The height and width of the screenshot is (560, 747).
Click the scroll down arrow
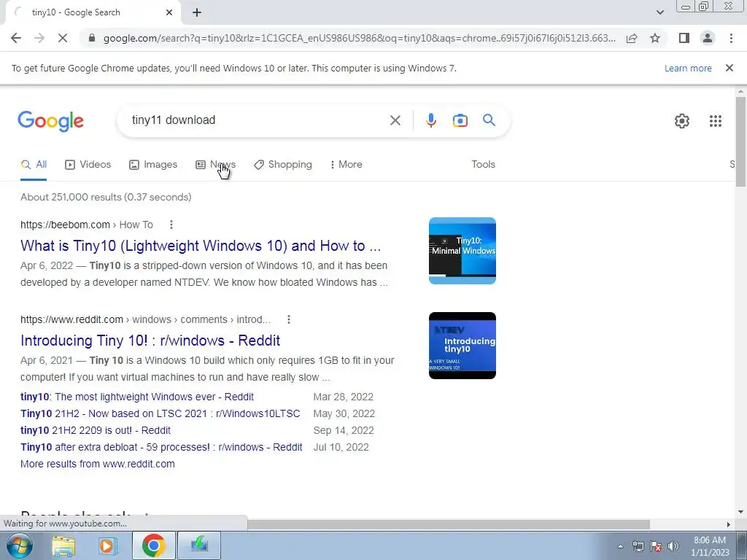tap(740, 513)
